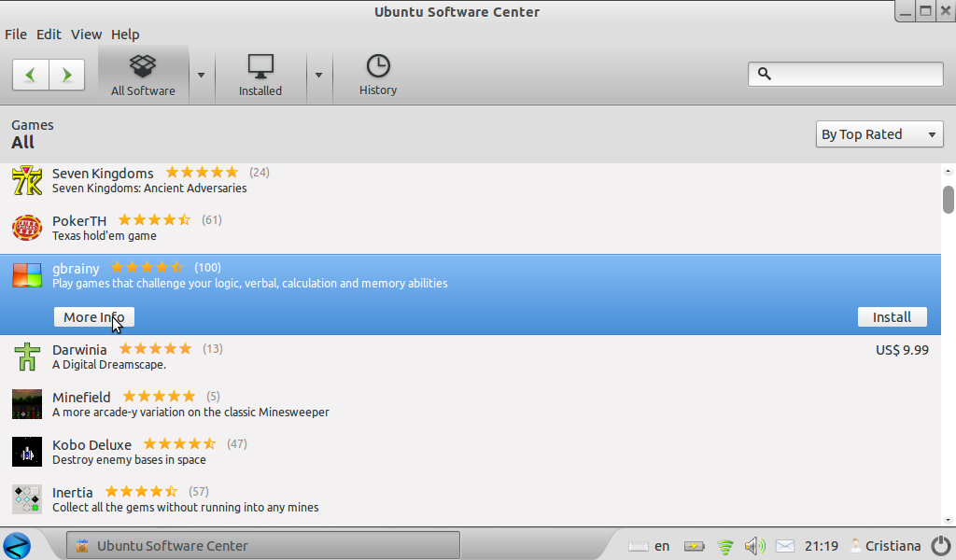Select the Darwinia title
Viewport: 956px width, 560px height.
[x=79, y=350]
